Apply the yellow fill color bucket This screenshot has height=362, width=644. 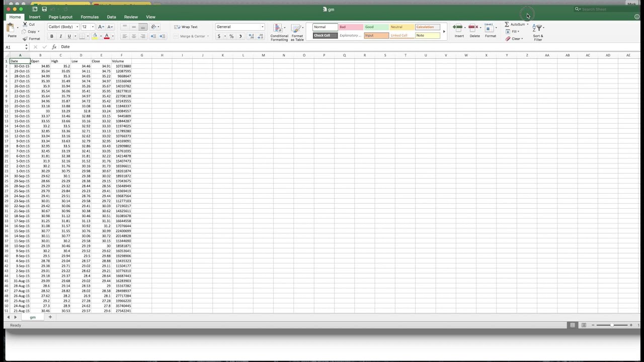tap(96, 36)
